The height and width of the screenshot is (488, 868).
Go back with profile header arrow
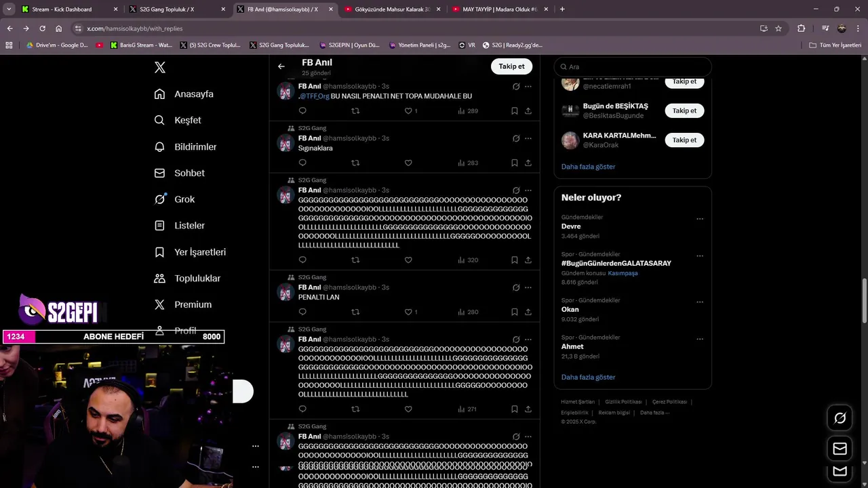point(281,66)
